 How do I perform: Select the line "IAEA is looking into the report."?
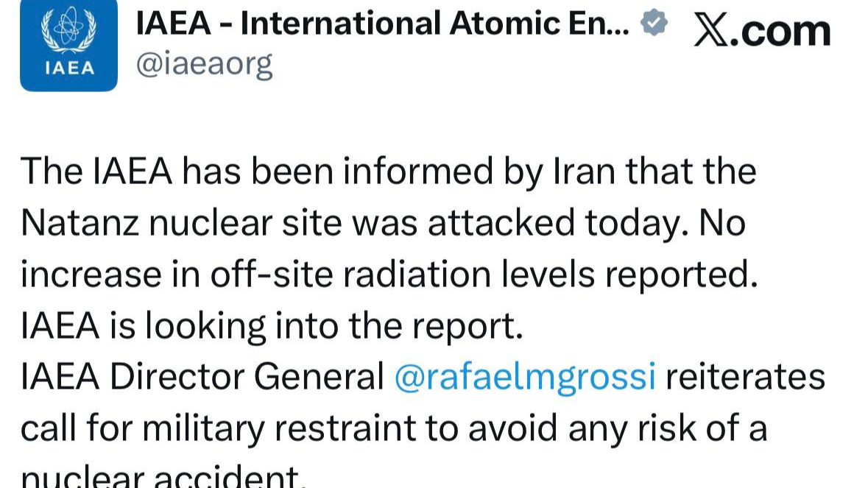pyautogui.click(x=271, y=326)
